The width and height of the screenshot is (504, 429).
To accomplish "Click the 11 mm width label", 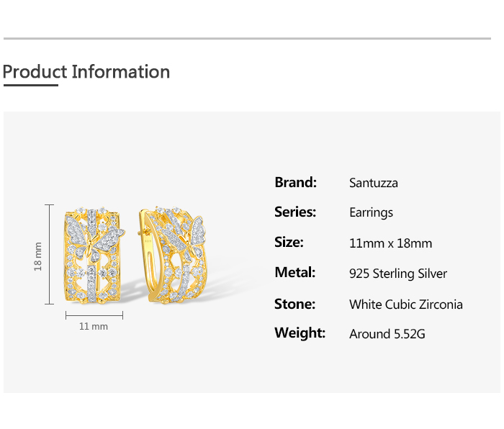I will pyautogui.click(x=94, y=326).
